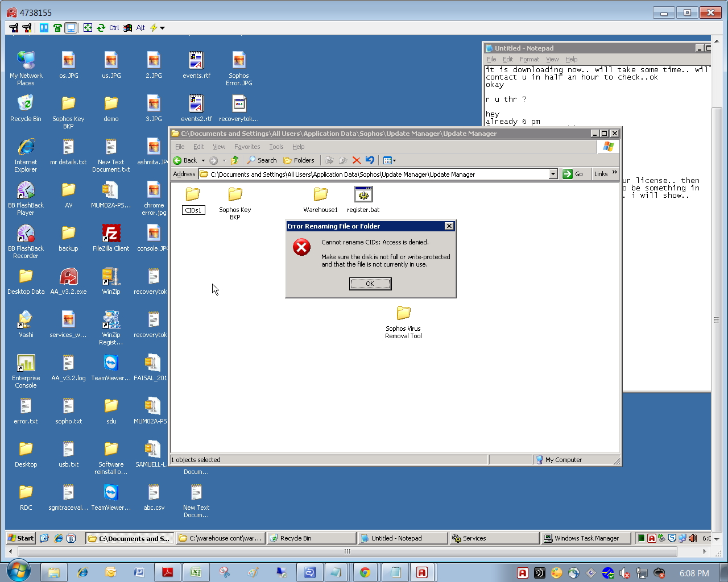Click the Connection settings icon in remote toolbar
Screen dimensions: 728x582
pyautogui.click(x=14, y=27)
